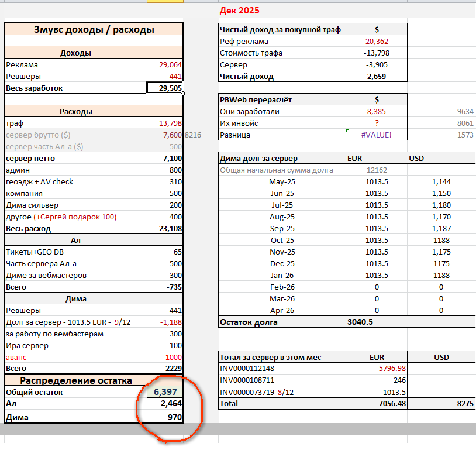
Task: Click the Чистый доход result cell 2,659
Action: pyautogui.click(x=377, y=77)
